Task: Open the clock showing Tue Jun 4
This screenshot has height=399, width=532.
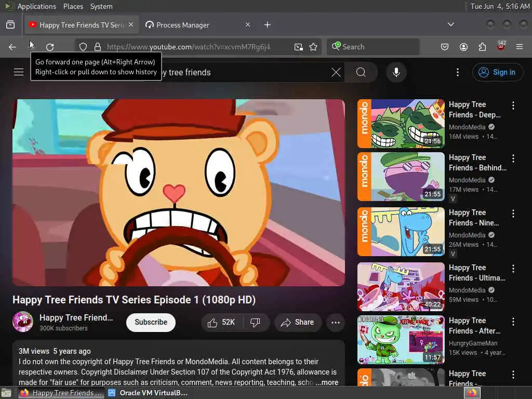Action: coord(499,6)
